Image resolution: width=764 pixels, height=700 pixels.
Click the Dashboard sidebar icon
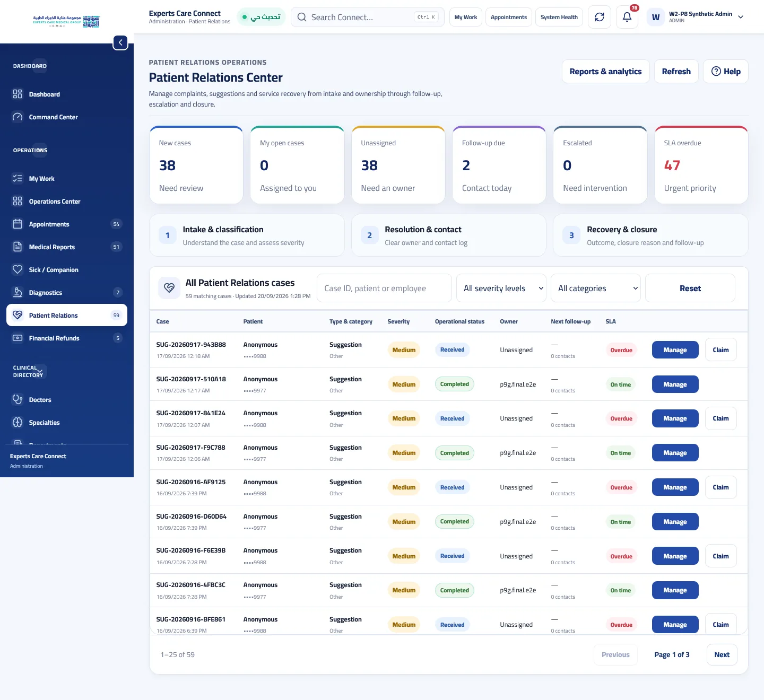tap(18, 94)
